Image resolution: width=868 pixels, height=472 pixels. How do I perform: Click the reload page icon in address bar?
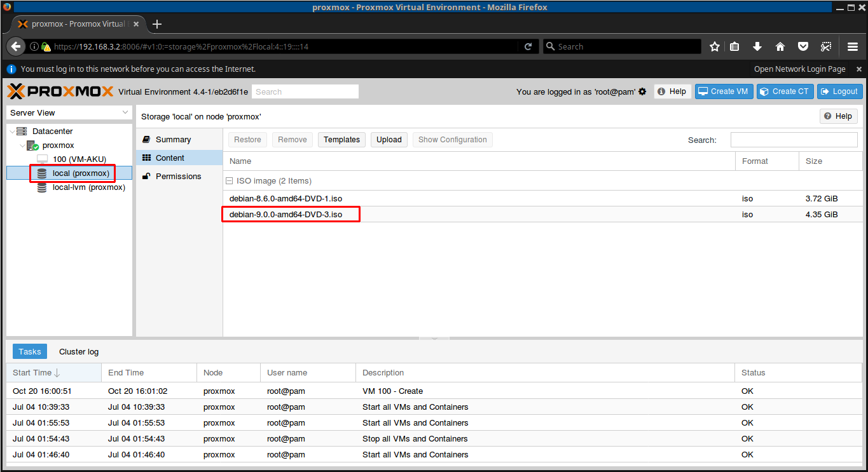coord(528,46)
